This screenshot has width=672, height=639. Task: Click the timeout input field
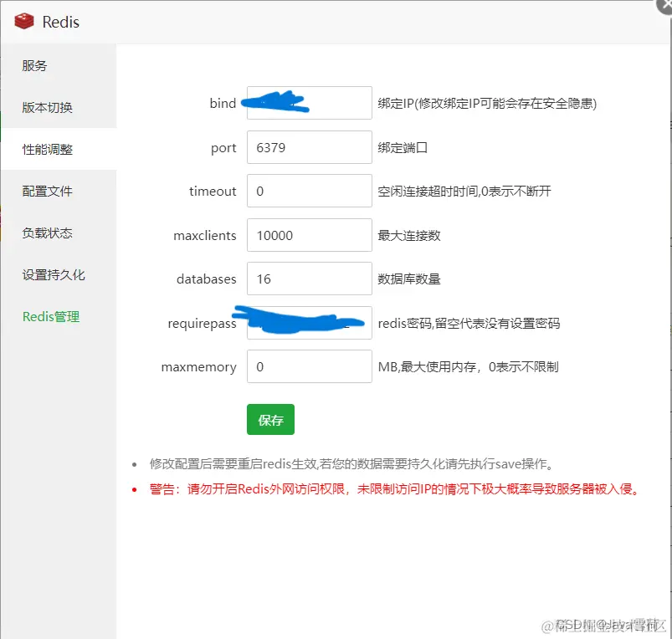tap(310, 191)
